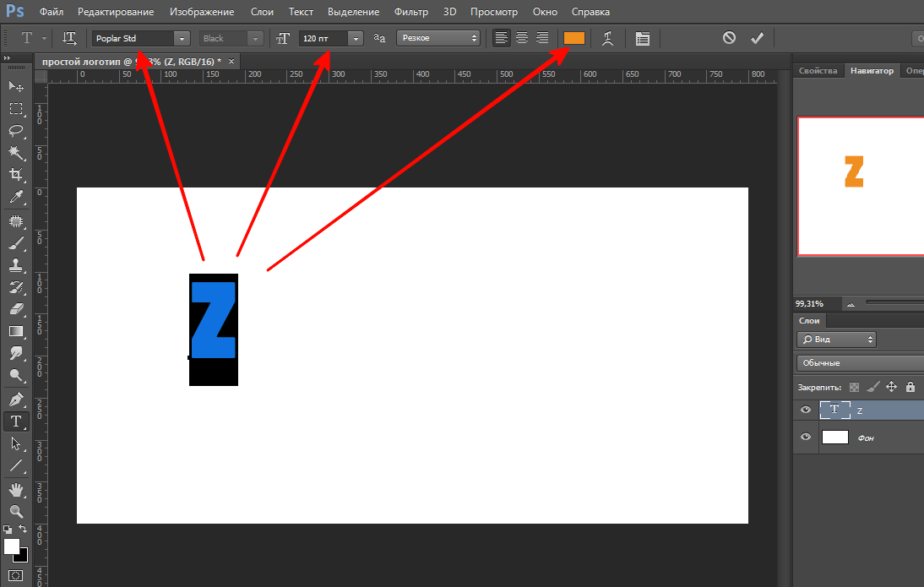Screen dimensions: 924x587
Task: Select the Dodge tool
Action: [16, 375]
